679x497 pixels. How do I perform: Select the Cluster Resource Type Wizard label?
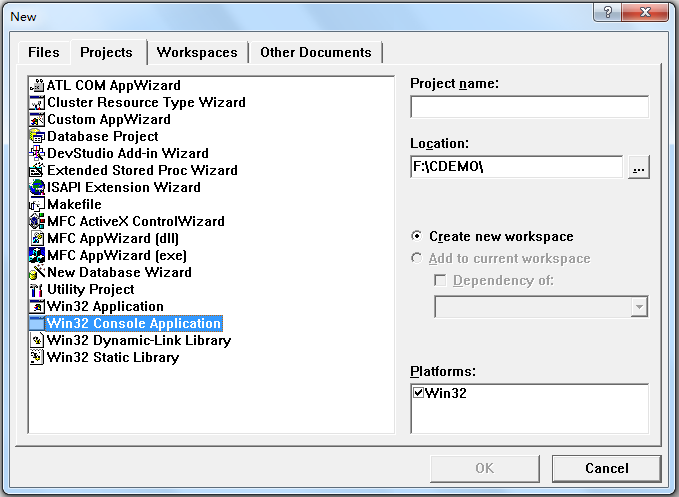click(146, 102)
